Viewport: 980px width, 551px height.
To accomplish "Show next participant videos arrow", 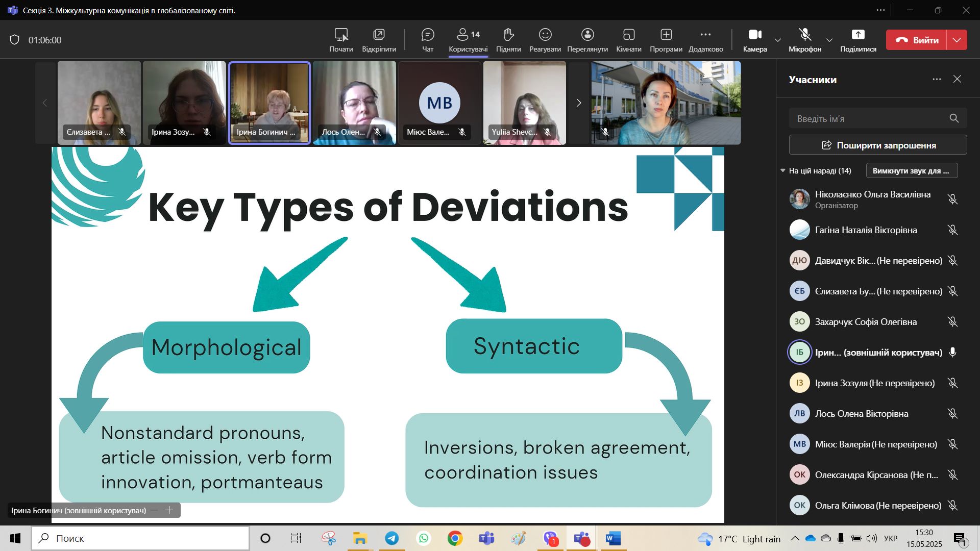I will 578,103.
